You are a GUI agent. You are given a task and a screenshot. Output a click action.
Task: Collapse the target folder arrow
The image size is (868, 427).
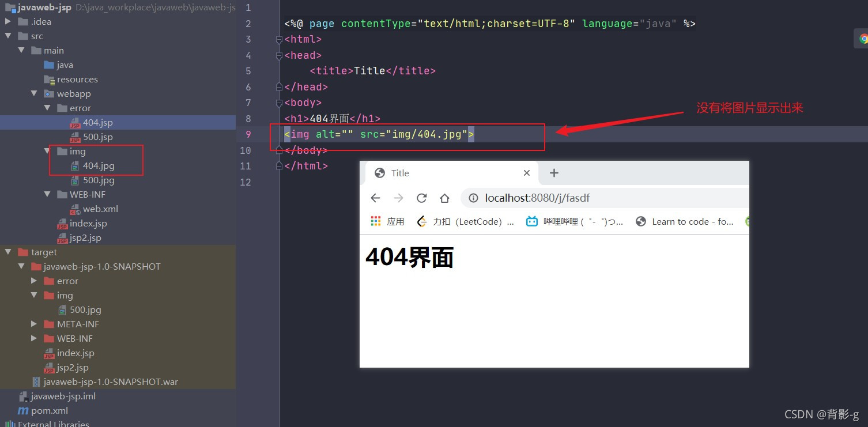[x=8, y=252]
